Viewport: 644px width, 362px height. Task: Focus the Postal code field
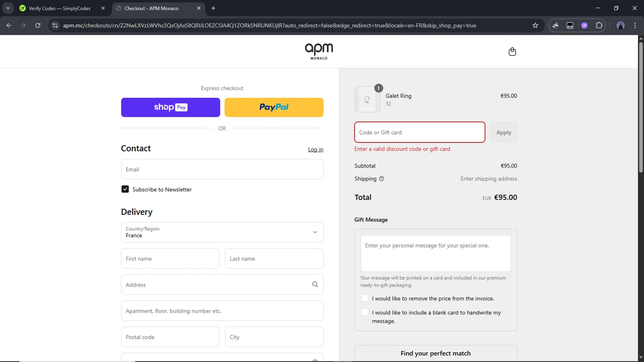pos(170,337)
